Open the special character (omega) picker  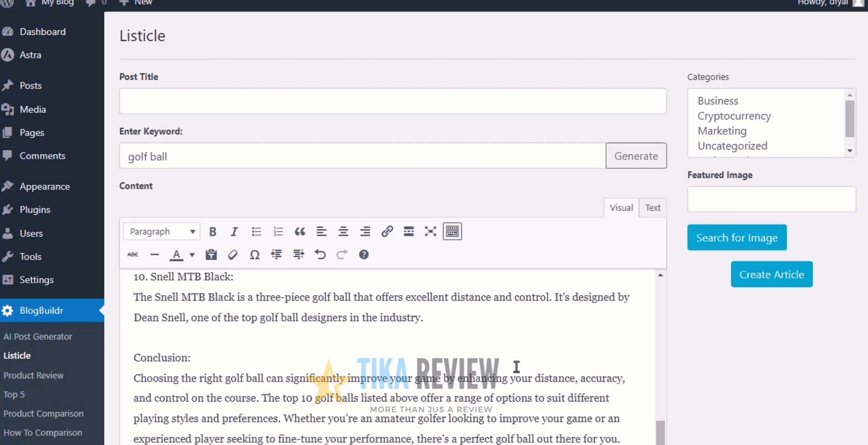(255, 255)
